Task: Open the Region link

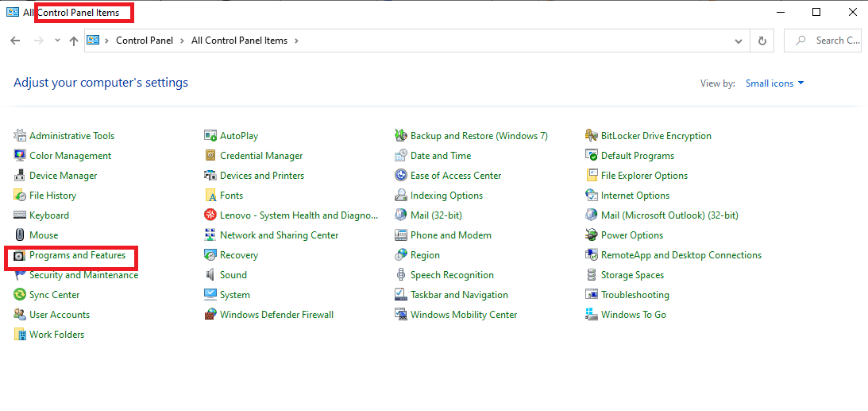Action: point(425,255)
